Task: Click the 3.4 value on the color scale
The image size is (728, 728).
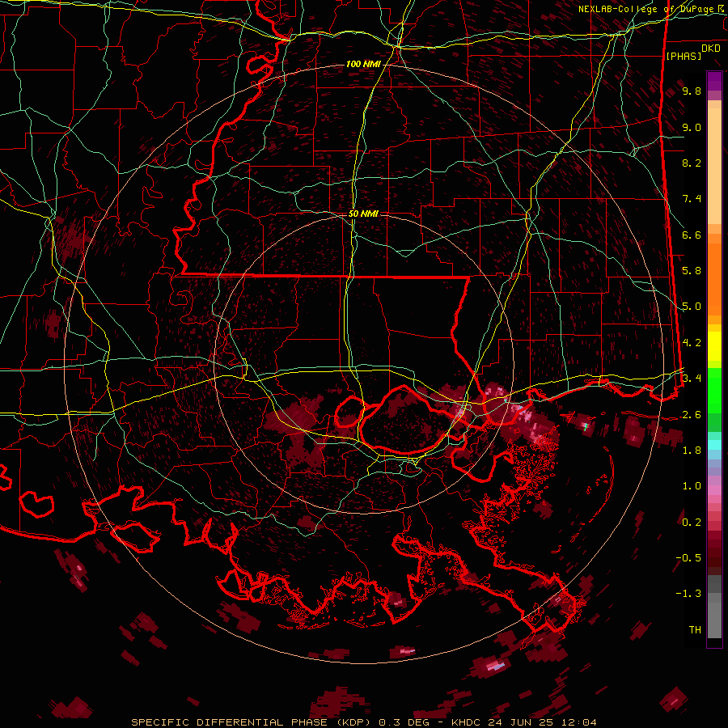Action: click(692, 379)
